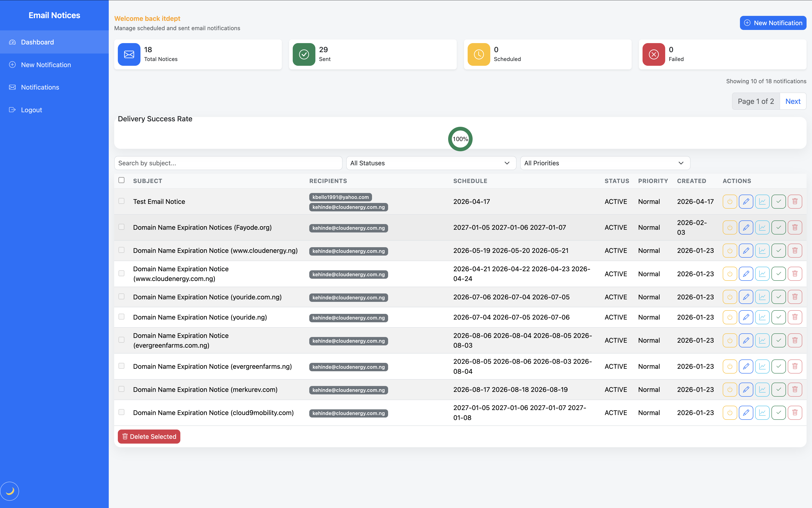
Task: Tick checkbox for www.cloudenergy.ng notice
Action: point(121,250)
